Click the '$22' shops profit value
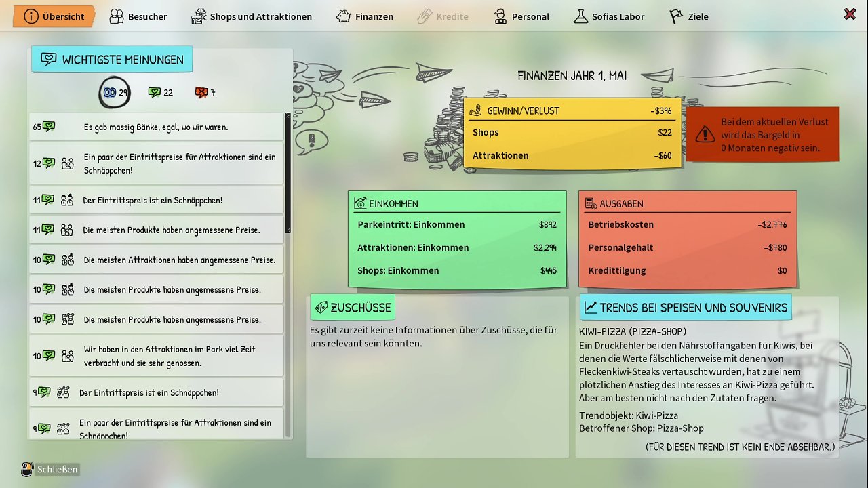 pos(665,132)
